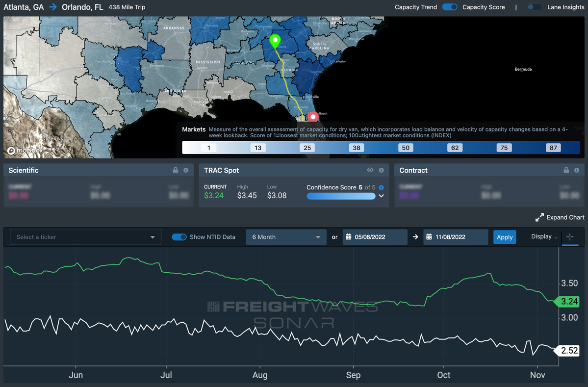
Task: Click Confidence Score info icon
Action: 382,187
